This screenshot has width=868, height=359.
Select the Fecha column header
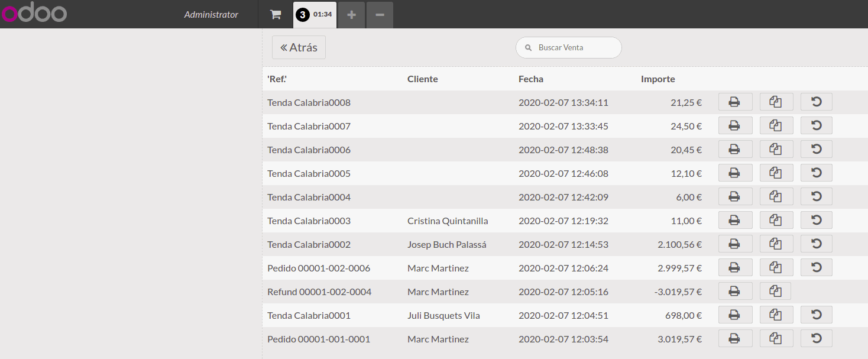tap(531, 79)
